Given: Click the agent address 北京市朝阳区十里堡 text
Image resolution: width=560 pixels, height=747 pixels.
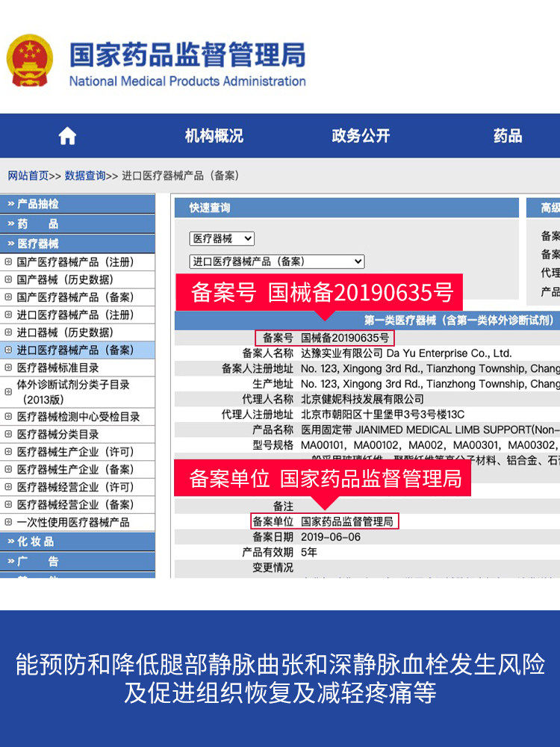Looking at the screenshot, I should (x=382, y=415).
